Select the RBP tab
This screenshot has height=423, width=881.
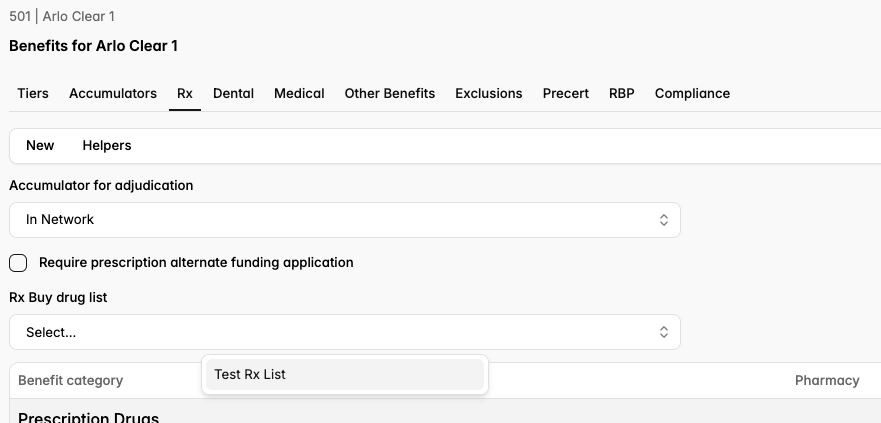coord(621,93)
